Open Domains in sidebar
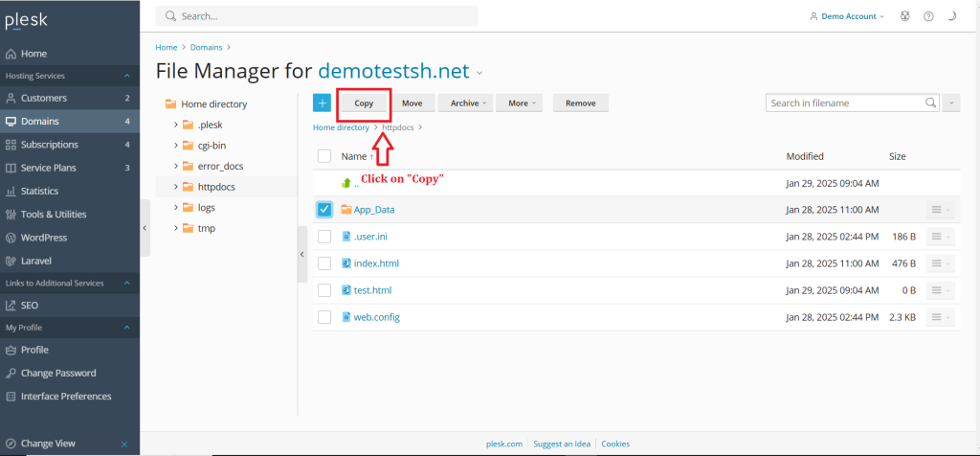980x456 pixels. 70,122
